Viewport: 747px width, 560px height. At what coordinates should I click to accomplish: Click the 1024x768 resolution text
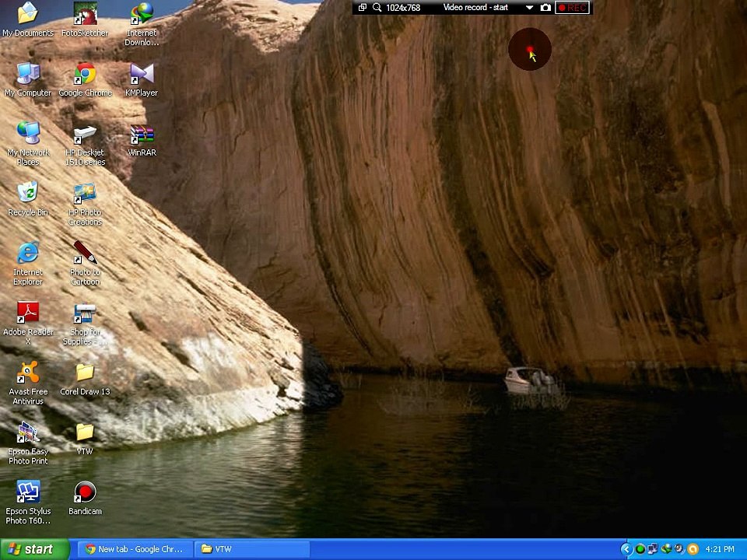point(403,8)
